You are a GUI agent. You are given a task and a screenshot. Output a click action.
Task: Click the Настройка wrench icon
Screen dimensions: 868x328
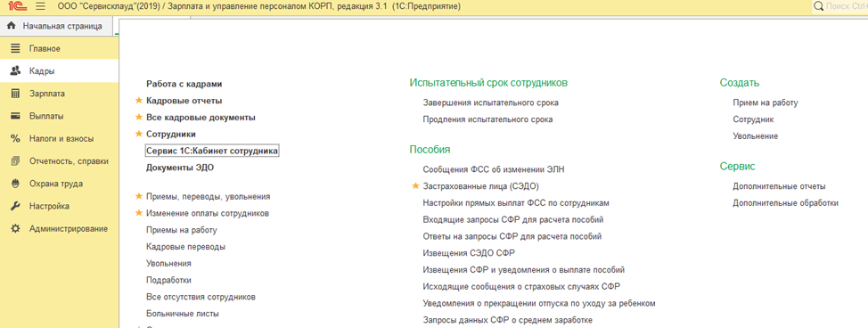(15, 206)
